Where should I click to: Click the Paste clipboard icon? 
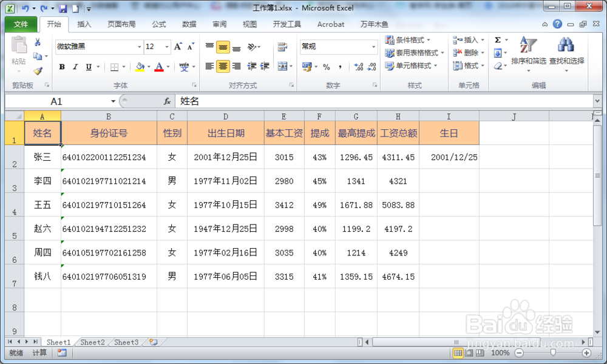click(19, 45)
